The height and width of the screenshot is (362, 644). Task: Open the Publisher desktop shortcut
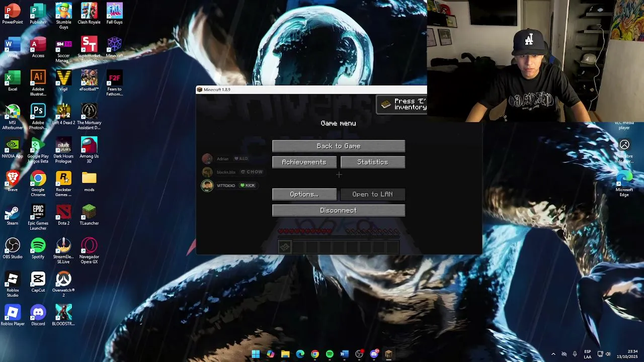(x=38, y=14)
